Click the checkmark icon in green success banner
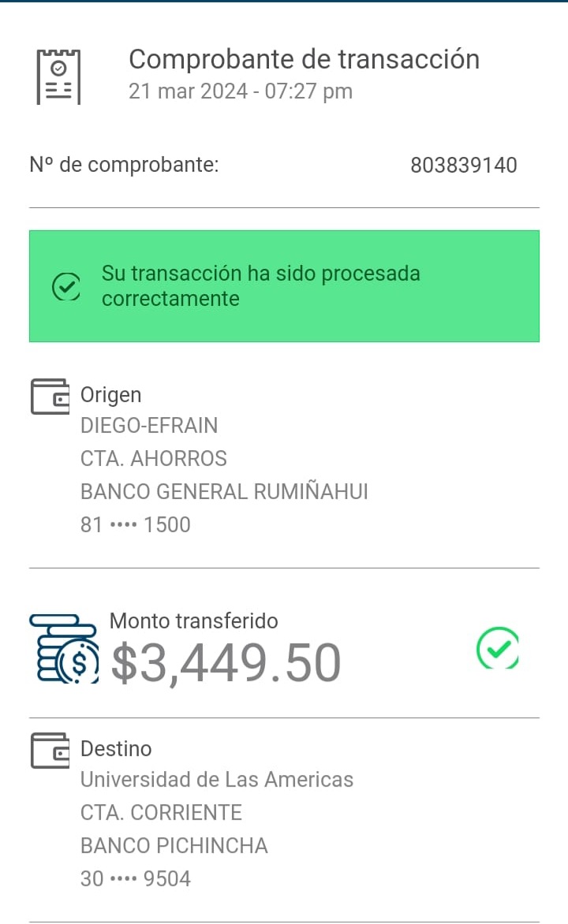The image size is (568, 924). (x=65, y=287)
